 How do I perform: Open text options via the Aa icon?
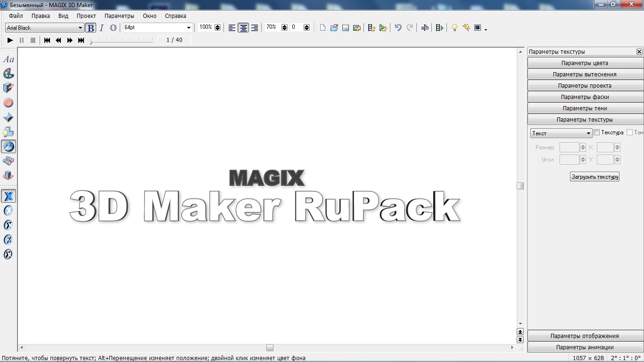click(8, 59)
